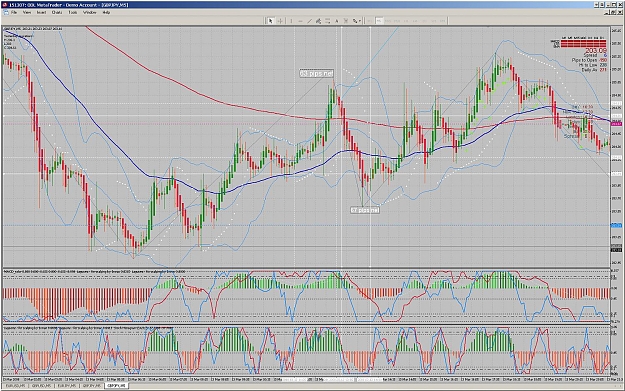Image resolution: width=625 pixels, height=391 pixels.
Task: Activate the crosshair tool
Action: tap(280, 21)
